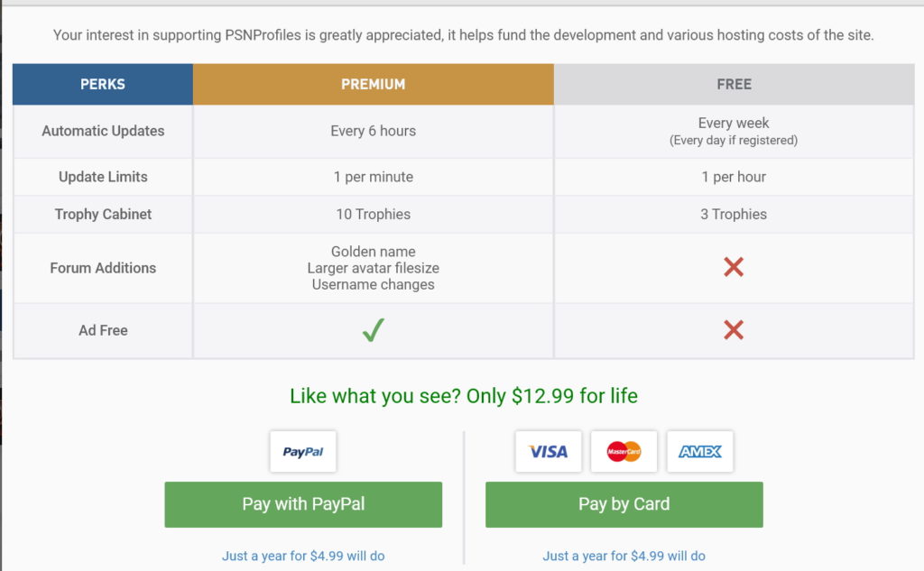
Task: Open yearly $4.99 link under card payment
Action: (624, 556)
